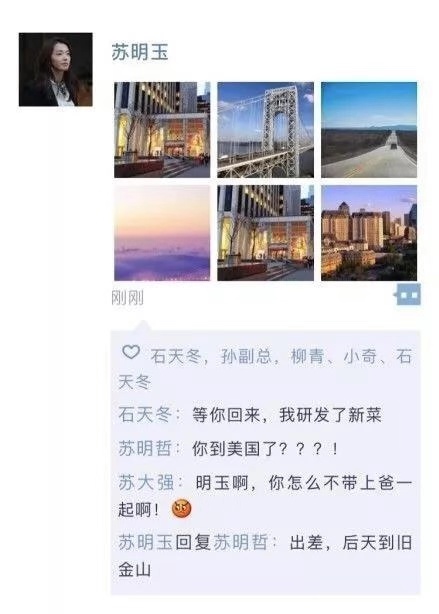
Task: Tap 小奇 in the likes list
Action: point(360,356)
